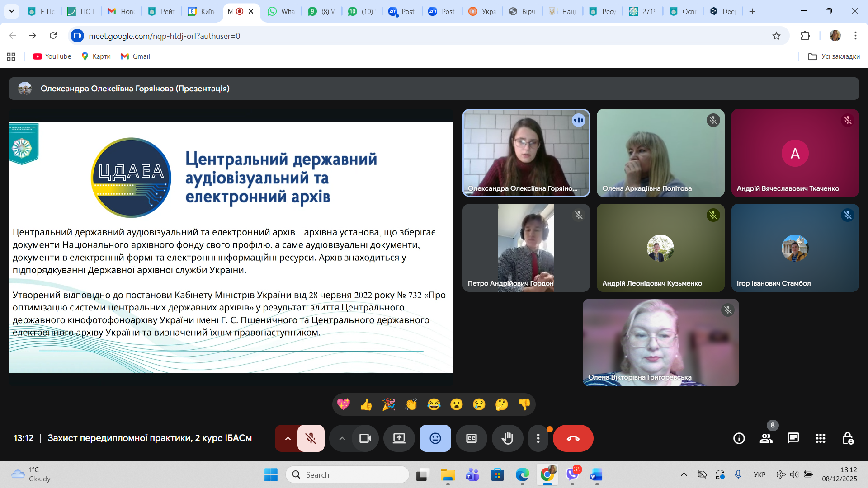
Task: Open Microsoft Word from the taskbar
Action: coord(596,475)
